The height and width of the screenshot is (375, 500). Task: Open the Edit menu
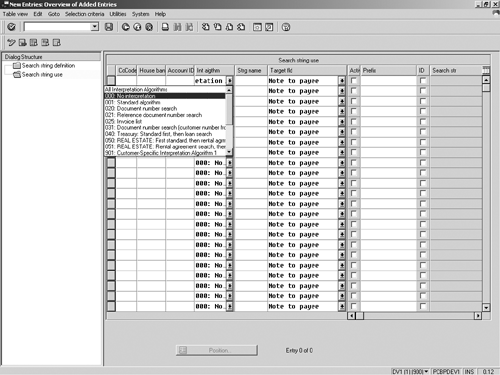(x=38, y=14)
